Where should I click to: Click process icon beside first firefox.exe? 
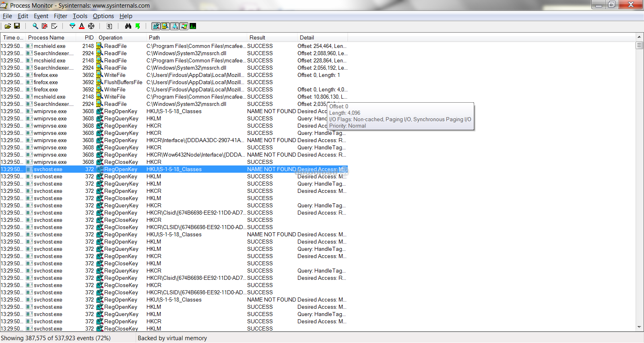click(29, 75)
